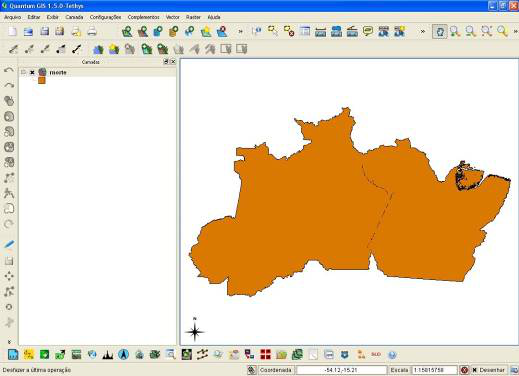
Task: Open the Vector menu
Action: [172, 17]
